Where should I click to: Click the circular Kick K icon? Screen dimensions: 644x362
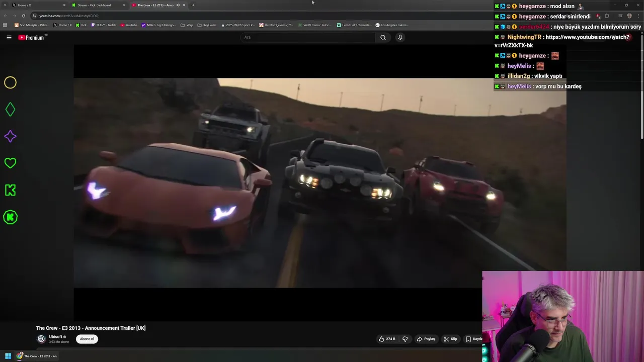tap(11, 217)
